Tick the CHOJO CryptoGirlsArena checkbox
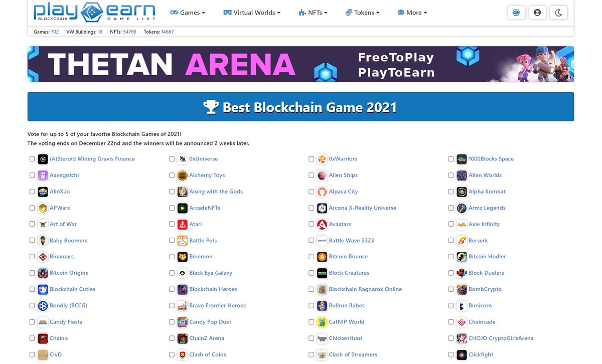 (x=451, y=338)
